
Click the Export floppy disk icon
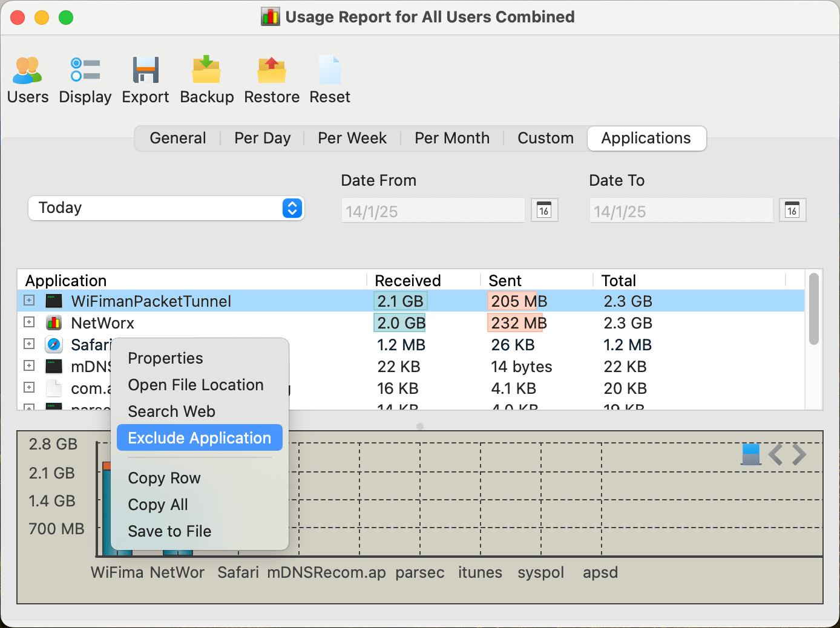point(145,71)
